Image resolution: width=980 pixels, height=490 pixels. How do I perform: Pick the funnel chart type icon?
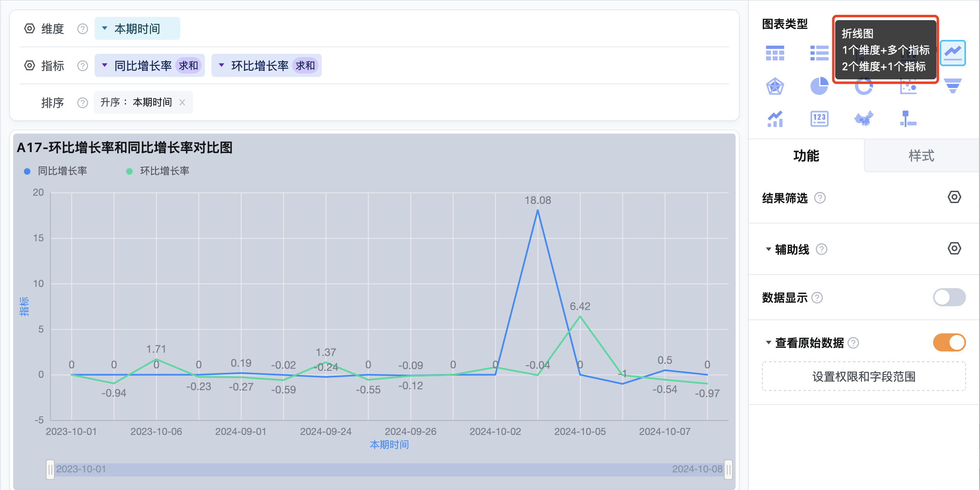[953, 86]
